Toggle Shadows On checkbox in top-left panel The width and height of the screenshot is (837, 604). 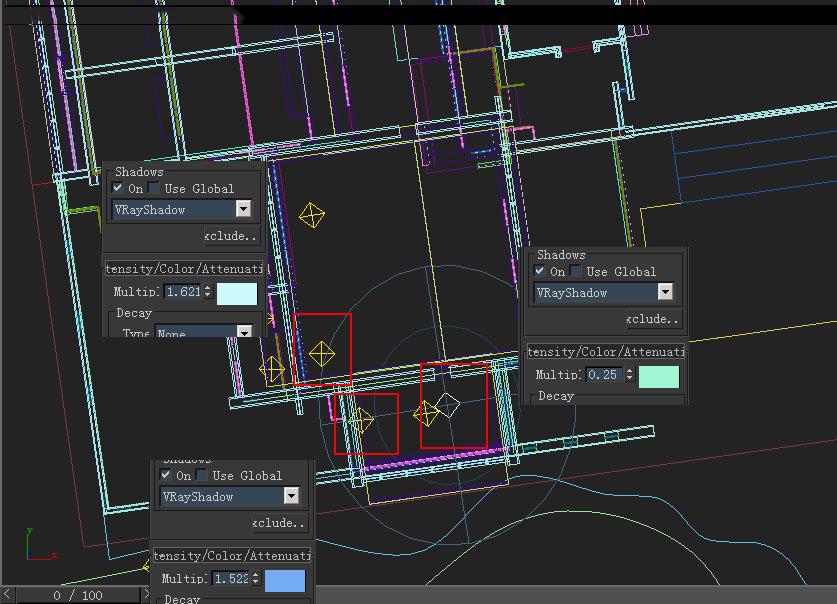pos(117,188)
